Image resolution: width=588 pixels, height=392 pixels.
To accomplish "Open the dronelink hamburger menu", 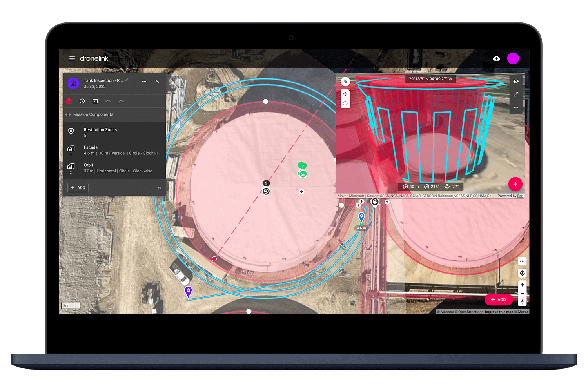I will coord(72,58).
